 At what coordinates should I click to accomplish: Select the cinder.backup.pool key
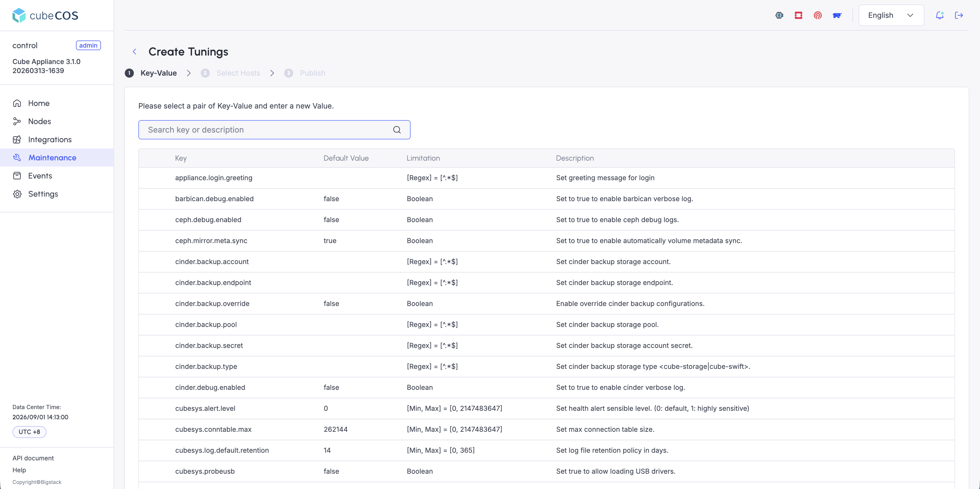(x=206, y=324)
